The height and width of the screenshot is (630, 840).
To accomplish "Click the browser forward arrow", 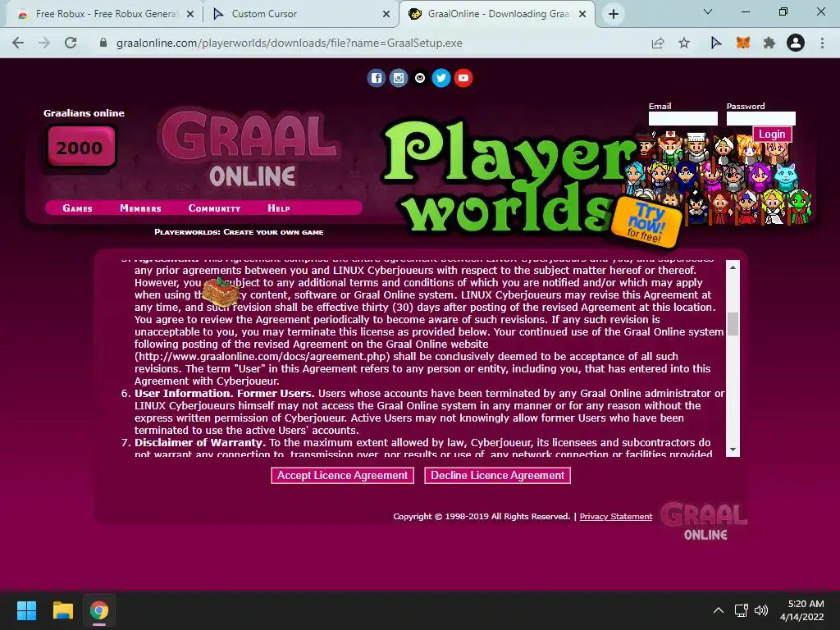I will point(44,43).
